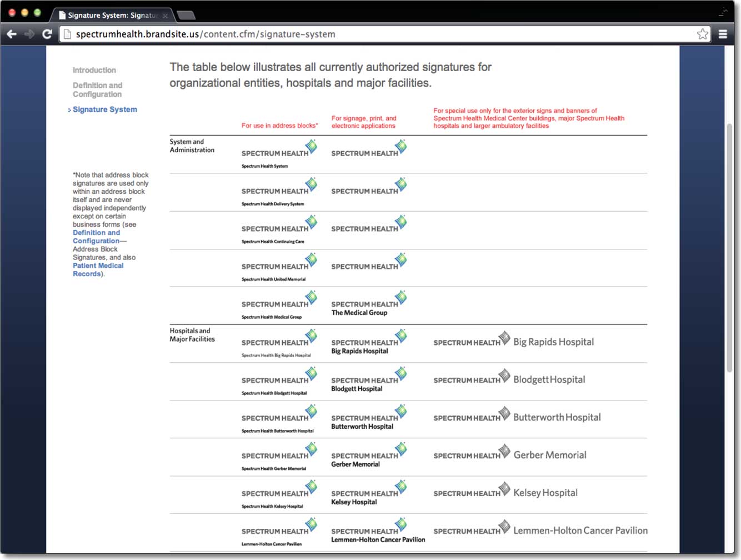Click the Spectrum Health Continuing Care address logo
This screenshot has width=741, height=560.
coord(279,230)
